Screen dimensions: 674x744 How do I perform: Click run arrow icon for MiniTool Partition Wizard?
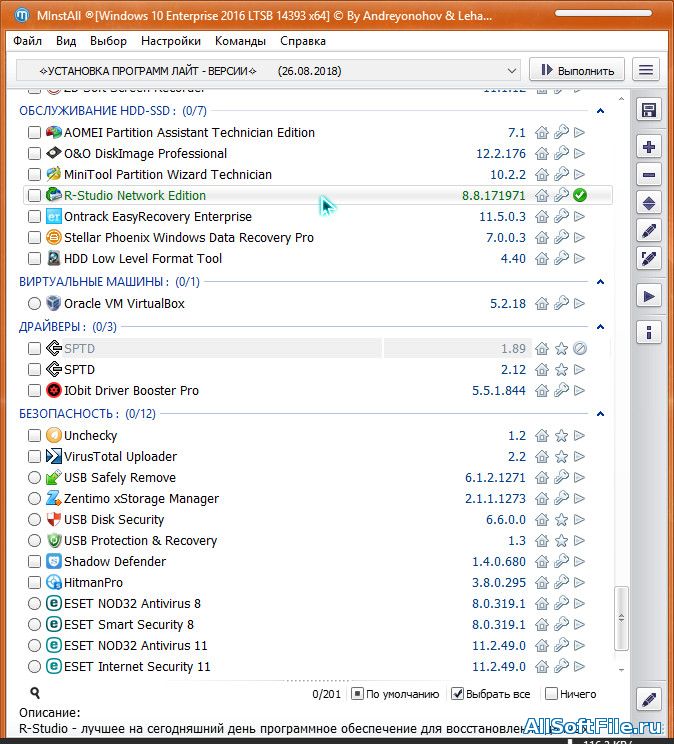point(579,175)
